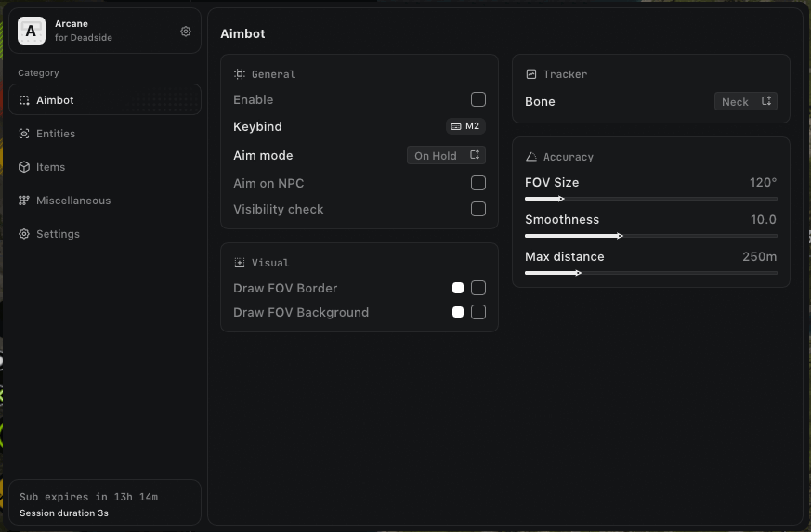The width and height of the screenshot is (811, 532).
Task: Toggle the Aim on NPC checkbox
Action: (x=478, y=183)
